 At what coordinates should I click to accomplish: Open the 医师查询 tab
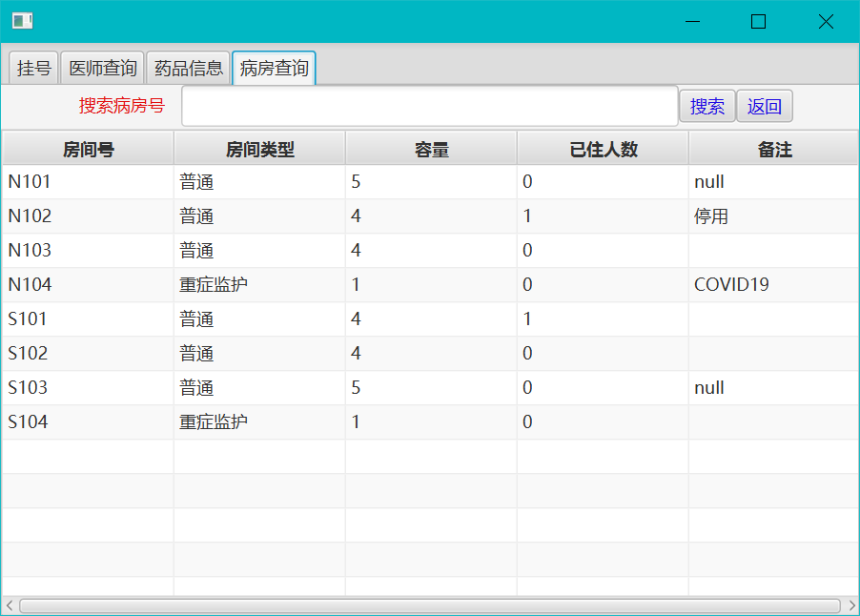[x=103, y=68]
